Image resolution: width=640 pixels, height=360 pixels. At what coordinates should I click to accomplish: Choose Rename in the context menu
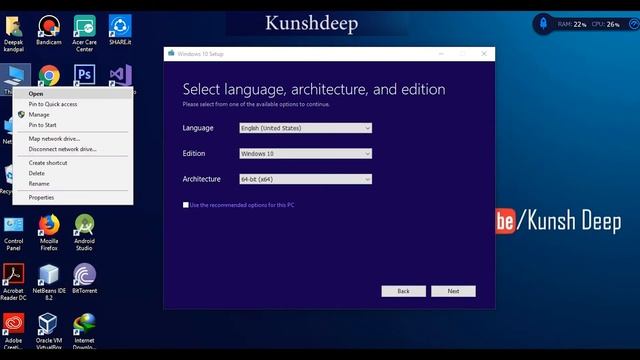pos(73,184)
